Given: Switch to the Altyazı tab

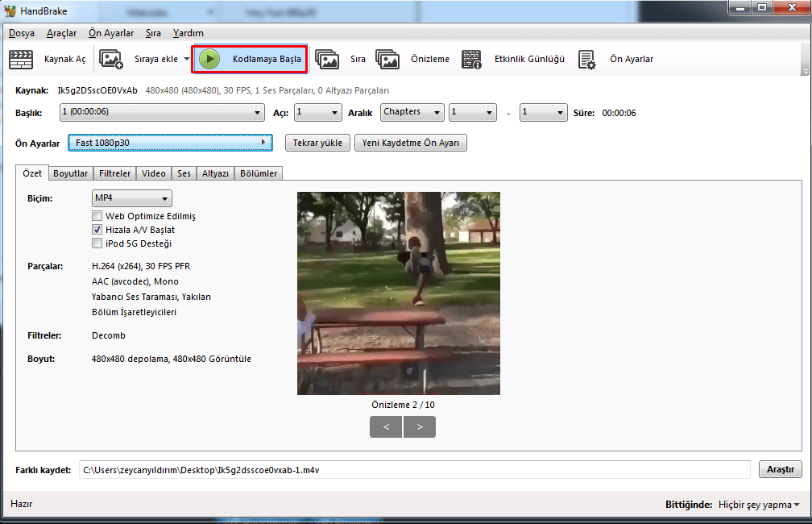Looking at the screenshot, I should point(215,173).
